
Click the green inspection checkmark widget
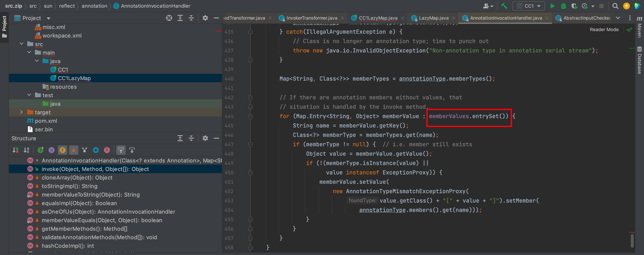[x=629, y=29]
